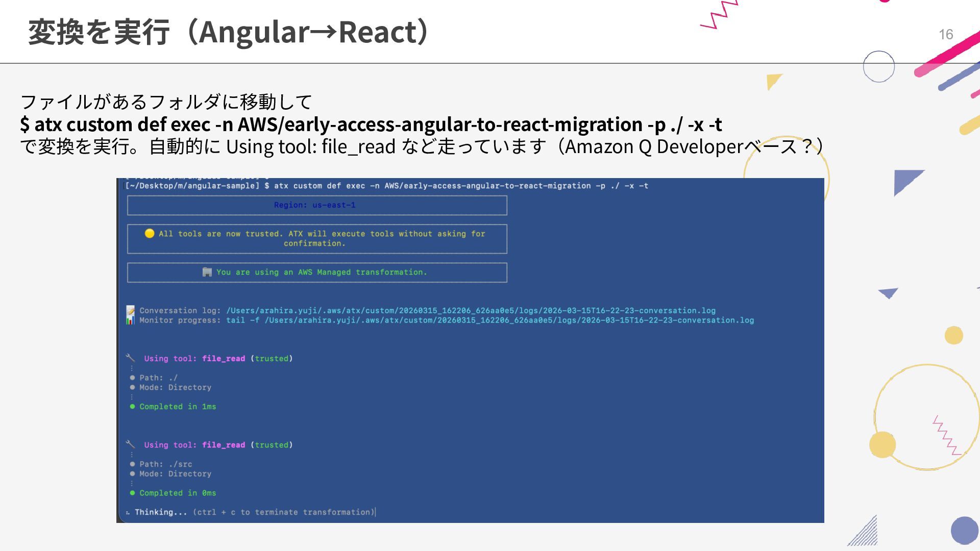Click the Region us-east-1 box
The height and width of the screenshot is (551, 980).
click(316, 205)
